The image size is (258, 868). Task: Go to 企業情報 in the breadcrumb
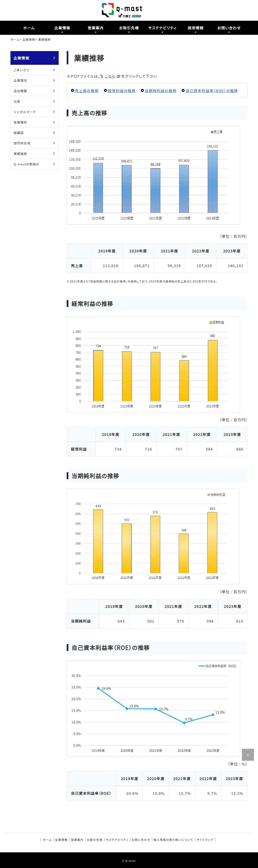pos(29,40)
